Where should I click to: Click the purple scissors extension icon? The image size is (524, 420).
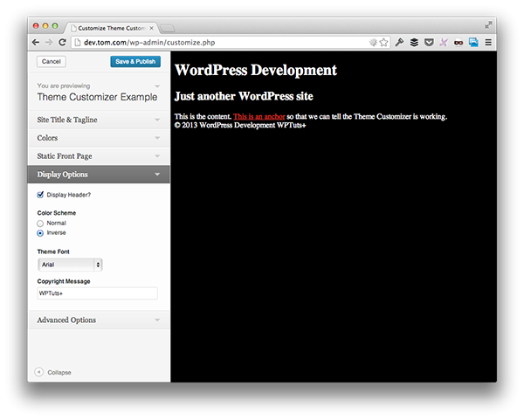coord(444,43)
